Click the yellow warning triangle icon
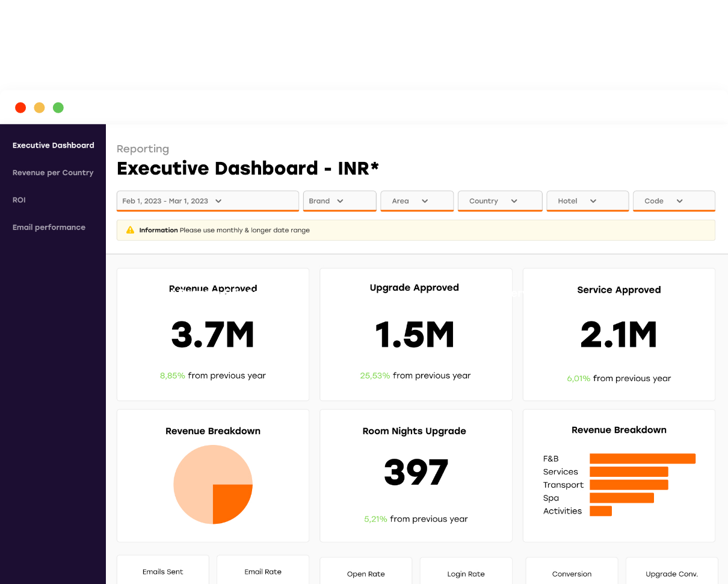728x584 pixels. 130,230
